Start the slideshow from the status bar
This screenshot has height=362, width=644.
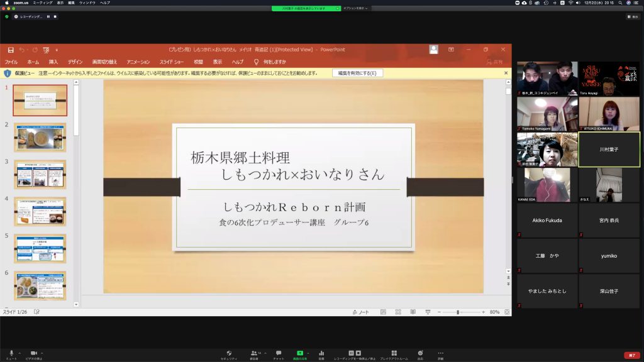[x=429, y=312]
